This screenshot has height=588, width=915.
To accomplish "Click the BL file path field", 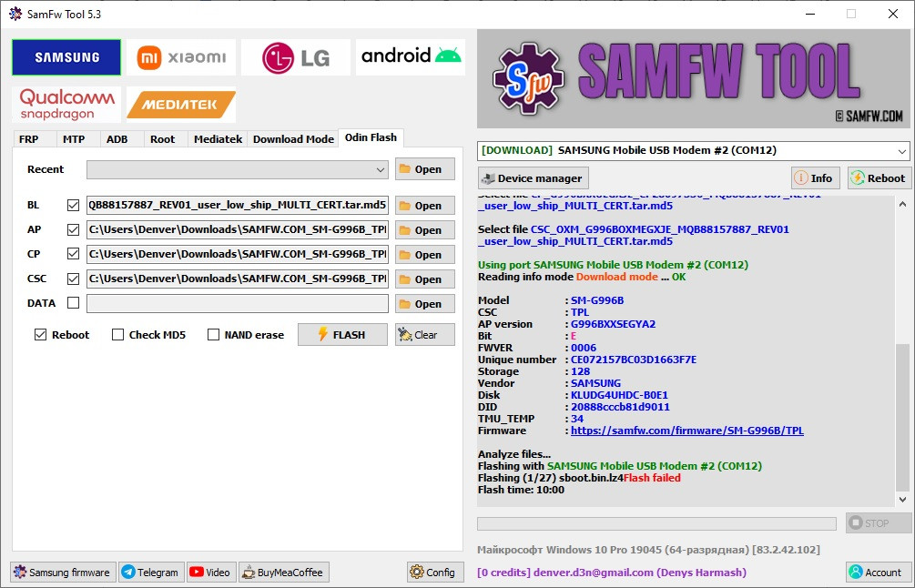I will tap(237, 206).
